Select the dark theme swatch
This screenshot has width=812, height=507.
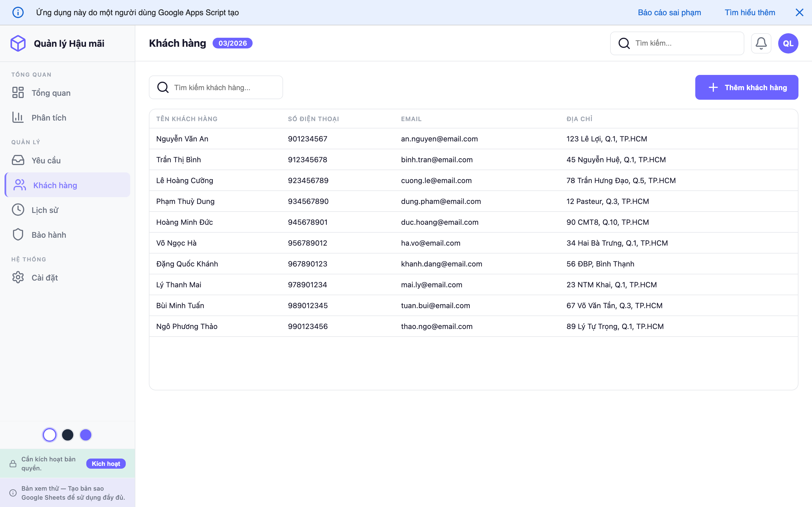click(68, 435)
